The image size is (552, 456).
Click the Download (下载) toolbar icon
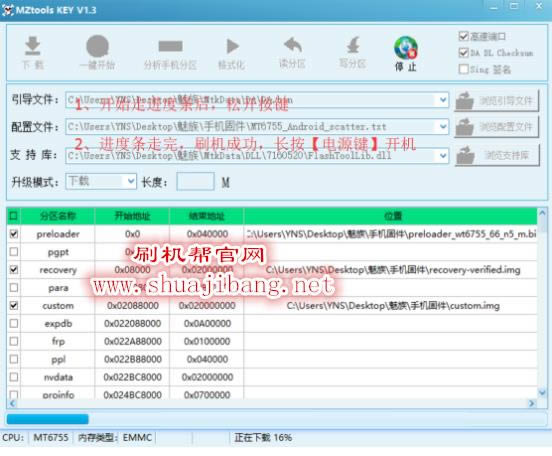[33, 46]
